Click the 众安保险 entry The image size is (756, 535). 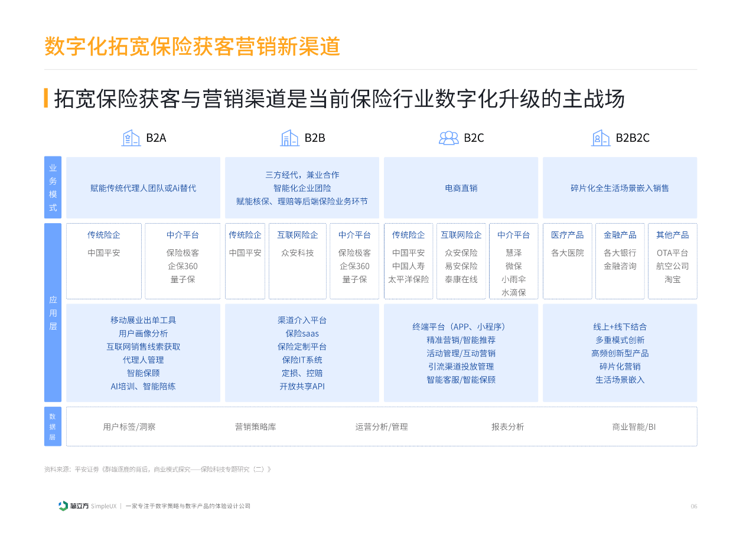(x=461, y=253)
